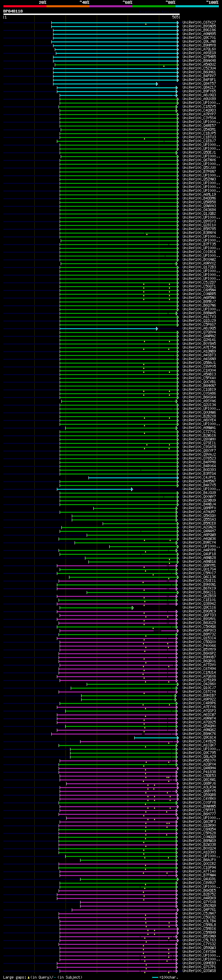The image size is (222, 980).
Task: Select label UniRef100_Q6BPJ6
Action: [199, 783]
